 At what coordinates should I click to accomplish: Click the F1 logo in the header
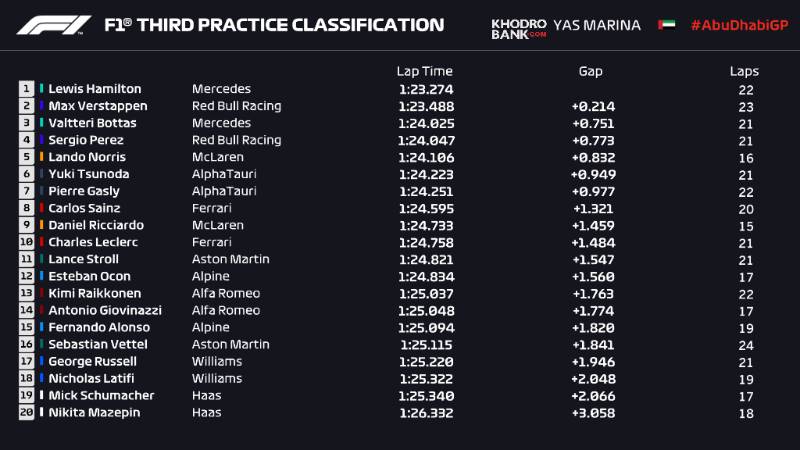[53, 25]
